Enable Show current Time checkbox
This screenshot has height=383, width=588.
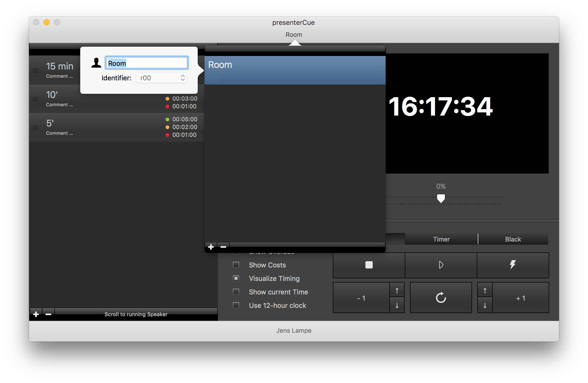pyautogui.click(x=236, y=292)
